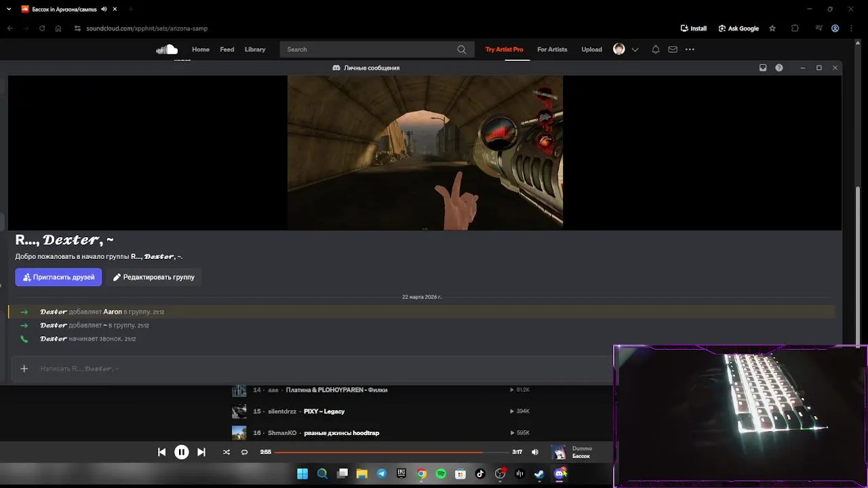Reload the page in Chrome
The height and width of the screenshot is (488, 868).
click(42, 28)
